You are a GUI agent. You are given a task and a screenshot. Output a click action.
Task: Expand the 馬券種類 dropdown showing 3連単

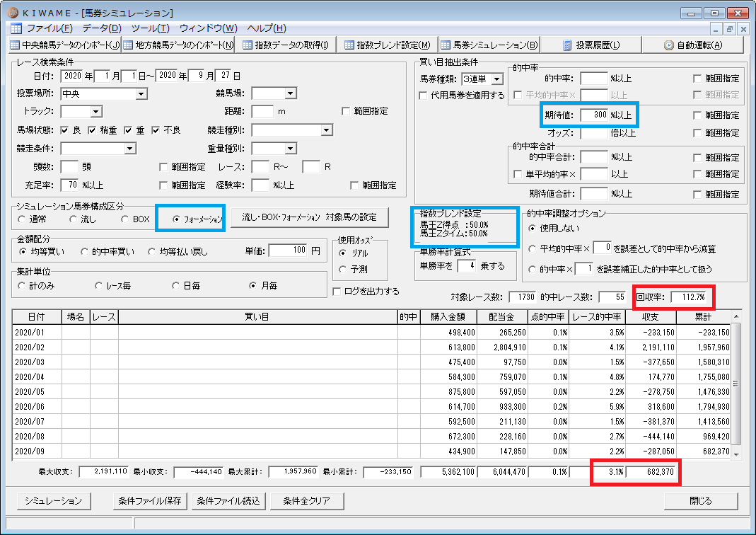coord(497,79)
